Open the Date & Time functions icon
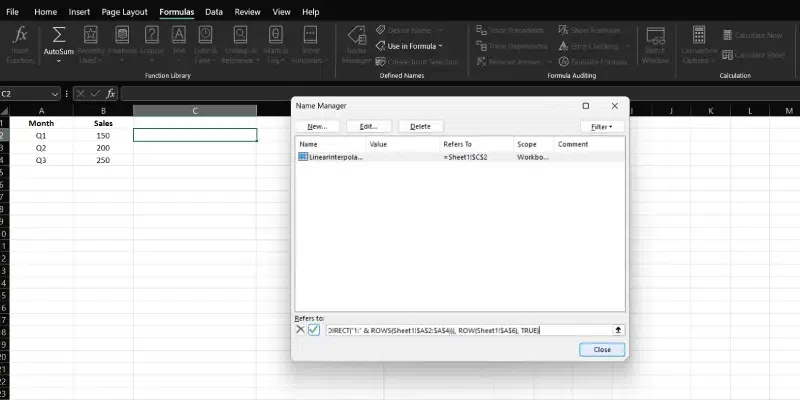Viewport: 800px width, 400px height. pyautogui.click(x=206, y=35)
